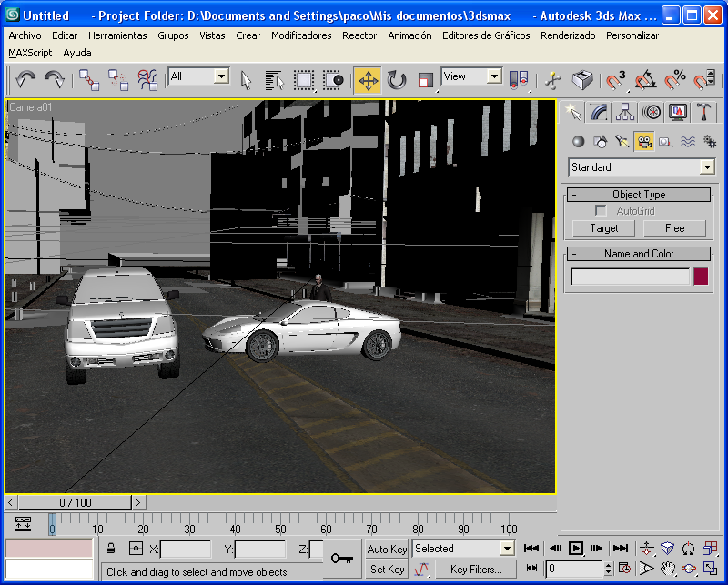This screenshot has height=585, width=728.
Task: Click the object color swatch
Action: pyautogui.click(x=702, y=276)
